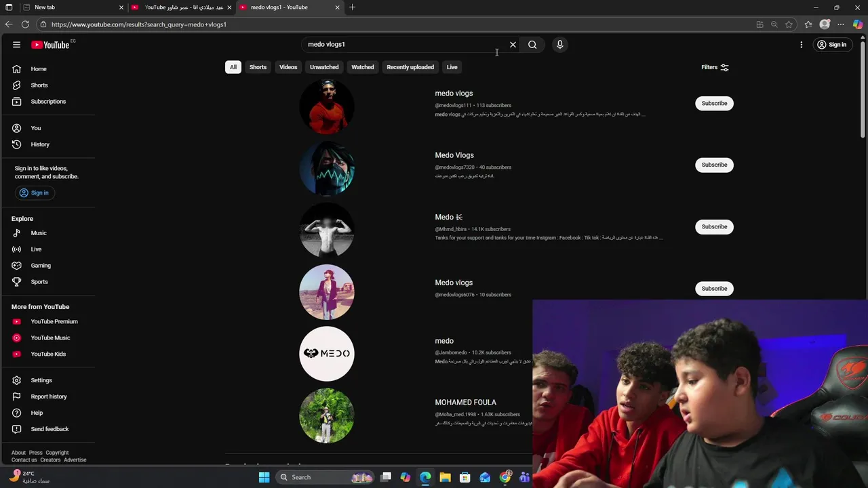Select the Watched filter chip
The height and width of the screenshot is (488, 868).
362,67
